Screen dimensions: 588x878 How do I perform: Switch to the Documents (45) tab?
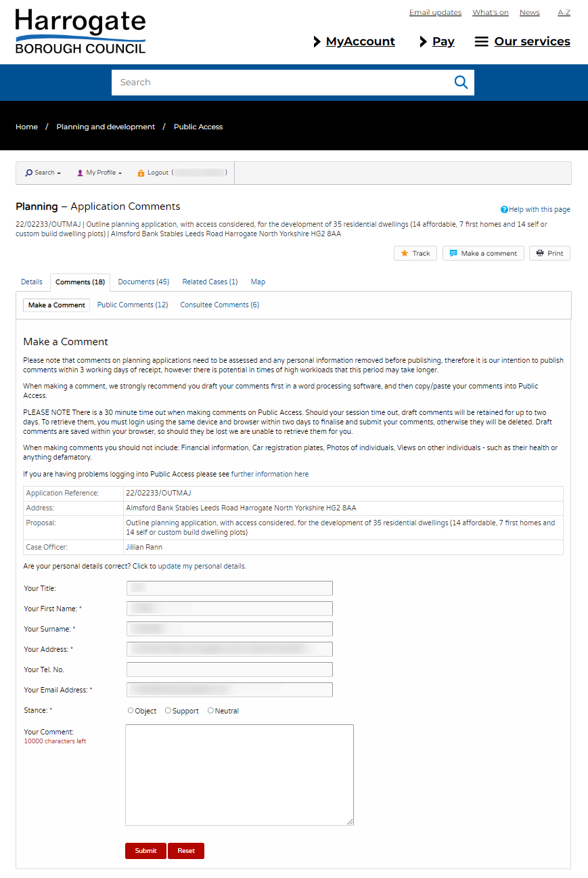[x=143, y=282]
